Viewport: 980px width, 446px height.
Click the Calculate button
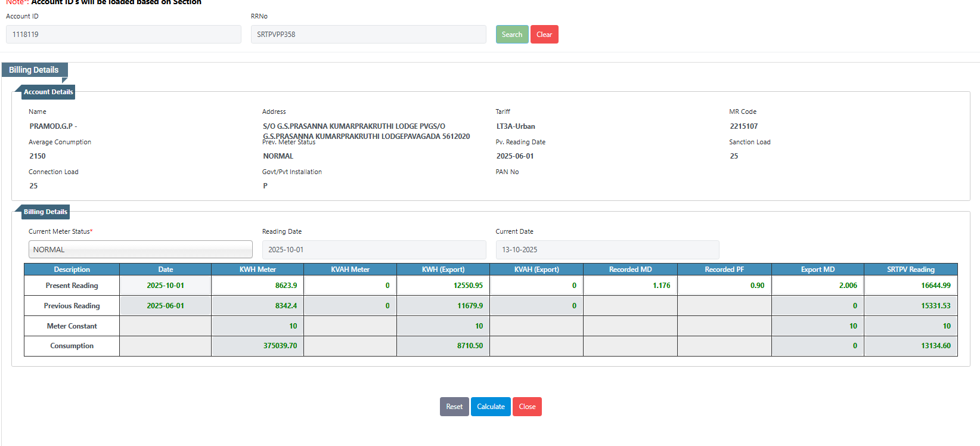coord(491,407)
